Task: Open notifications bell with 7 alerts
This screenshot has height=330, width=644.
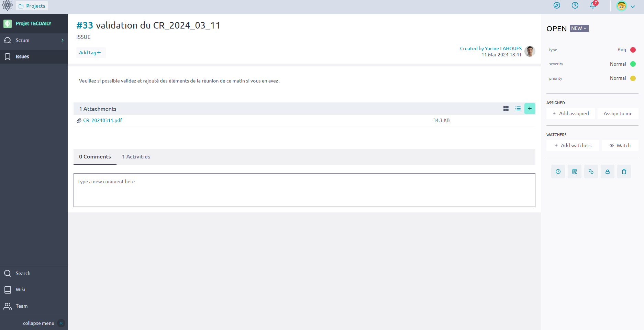Action: pyautogui.click(x=593, y=5)
